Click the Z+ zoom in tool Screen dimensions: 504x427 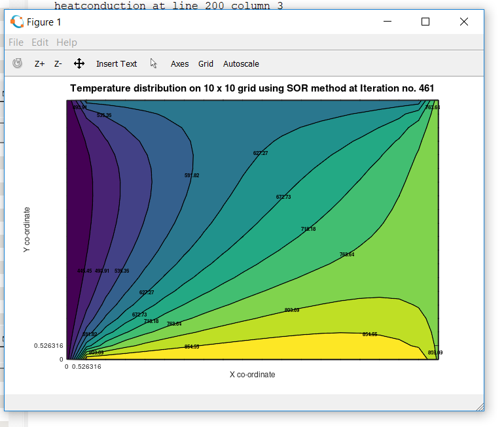coord(40,63)
